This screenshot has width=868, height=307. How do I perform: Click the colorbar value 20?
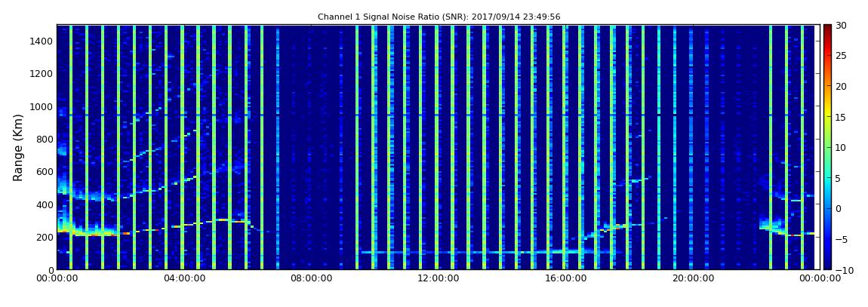tap(841, 86)
